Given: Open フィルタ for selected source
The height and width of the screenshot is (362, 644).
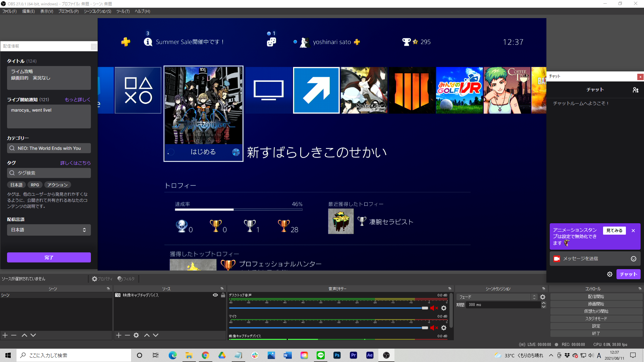Looking at the screenshot, I should [126, 279].
